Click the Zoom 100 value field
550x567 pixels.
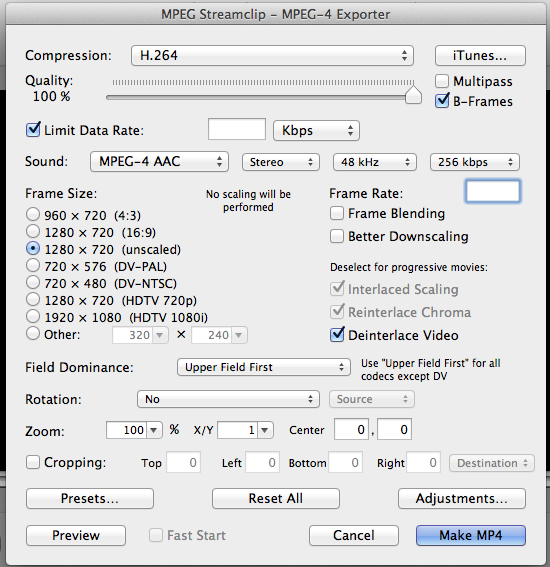coord(127,430)
